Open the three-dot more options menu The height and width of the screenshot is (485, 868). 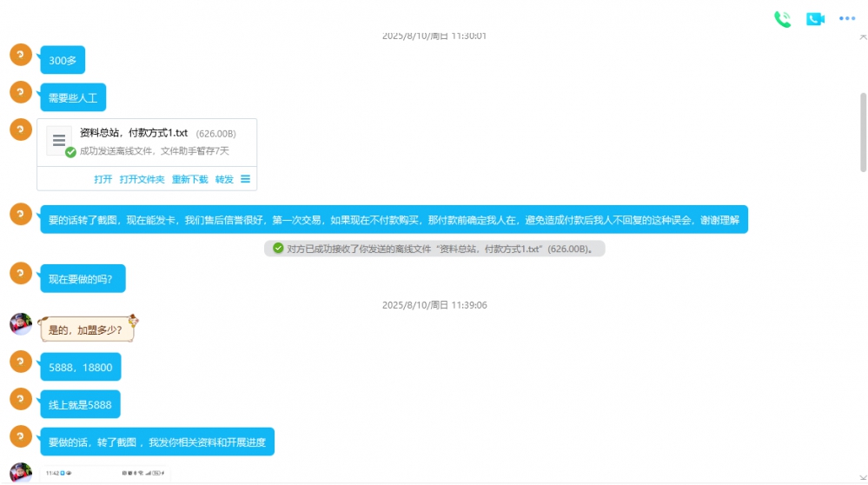[x=847, y=19]
